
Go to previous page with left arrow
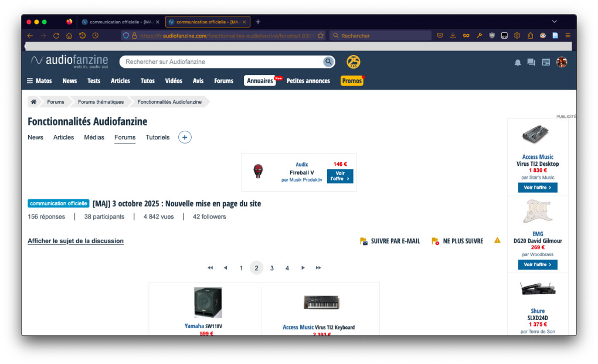225,267
